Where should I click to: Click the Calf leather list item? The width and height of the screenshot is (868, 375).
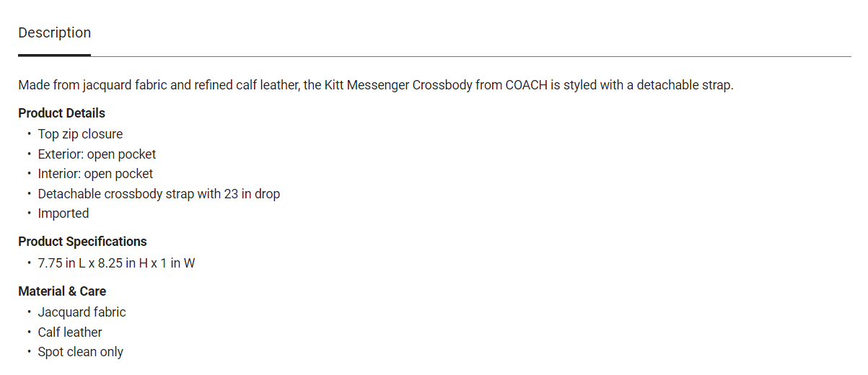point(70,332)
